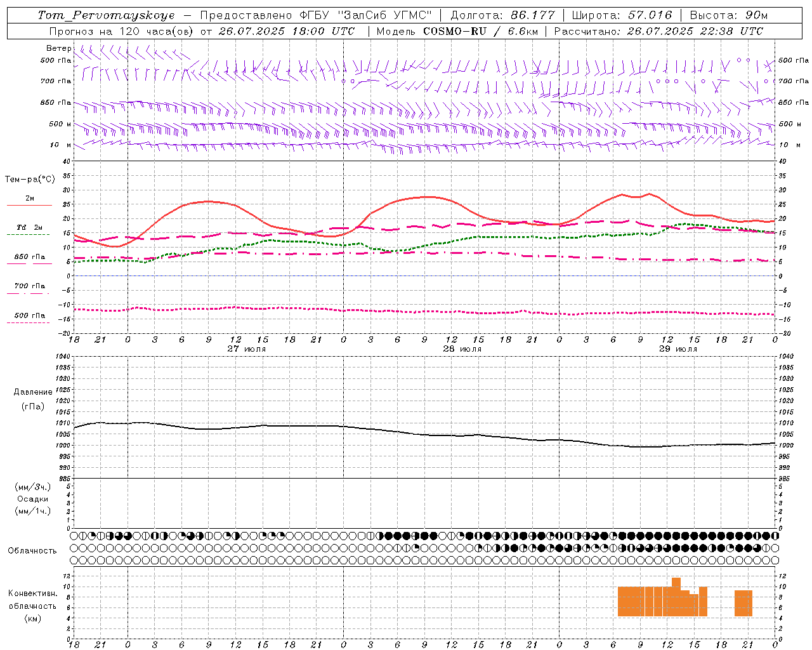Select the 'Модель COSMO-RU / 6.6км' model label
The image size is (812, 650).
(x=457, y=31)
